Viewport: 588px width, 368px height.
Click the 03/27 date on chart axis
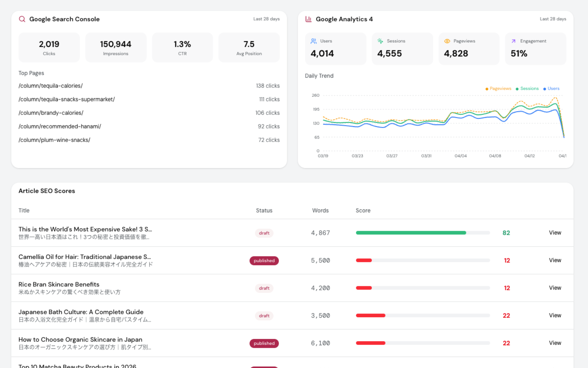point(392,156)
